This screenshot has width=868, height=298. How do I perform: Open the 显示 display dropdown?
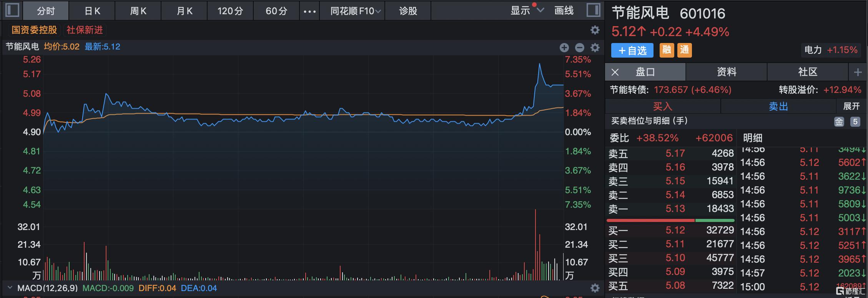tap(527, 11)
